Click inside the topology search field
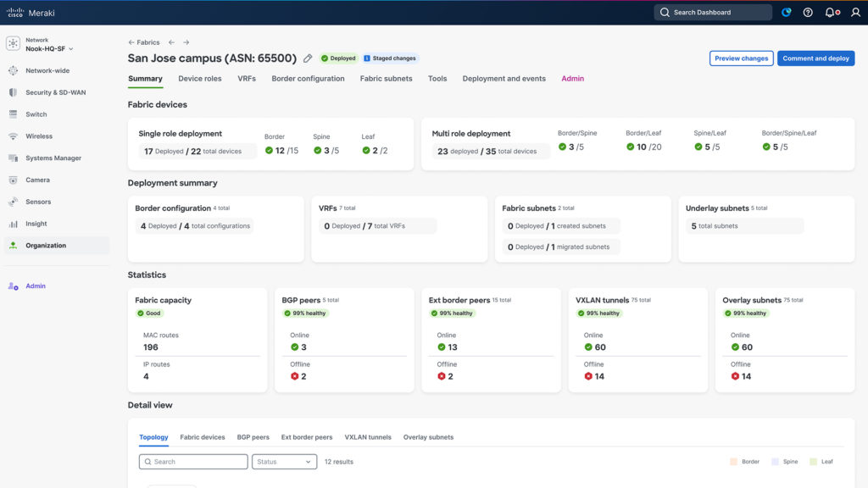 pyautogui.click(x=193, y=461)
